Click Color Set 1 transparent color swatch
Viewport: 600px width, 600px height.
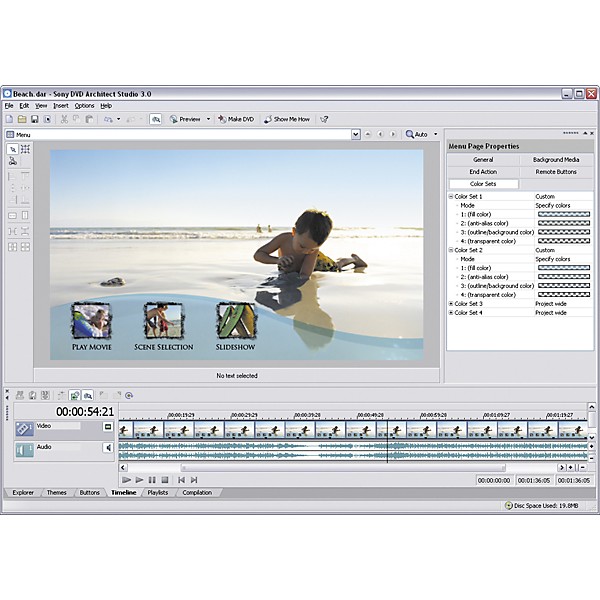(x=564, y=241)
